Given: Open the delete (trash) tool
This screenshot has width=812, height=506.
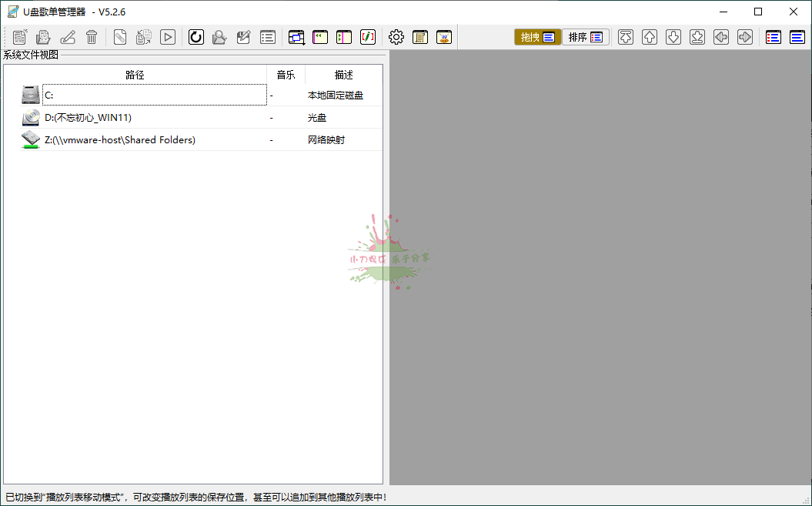Looking at the screenshot, I should (x=92, y=37).
